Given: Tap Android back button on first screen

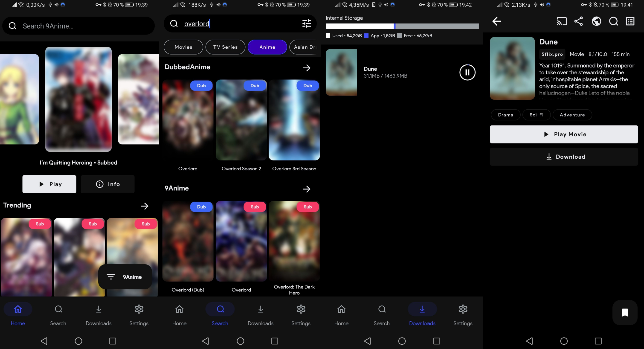Looking at the screenshot, I should coord(44,341).
